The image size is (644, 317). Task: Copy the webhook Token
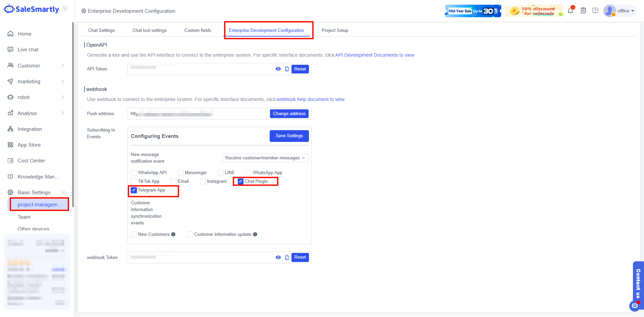tap(287, 258)
